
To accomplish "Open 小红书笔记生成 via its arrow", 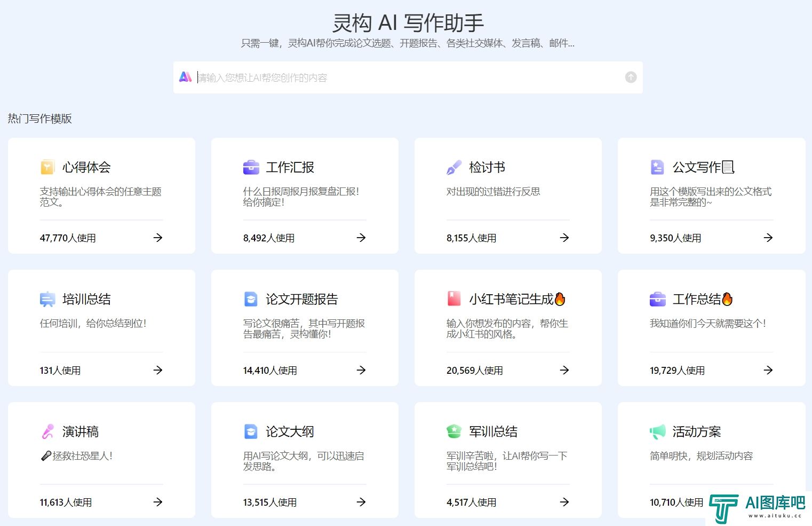I will click(x=564, y=370).
